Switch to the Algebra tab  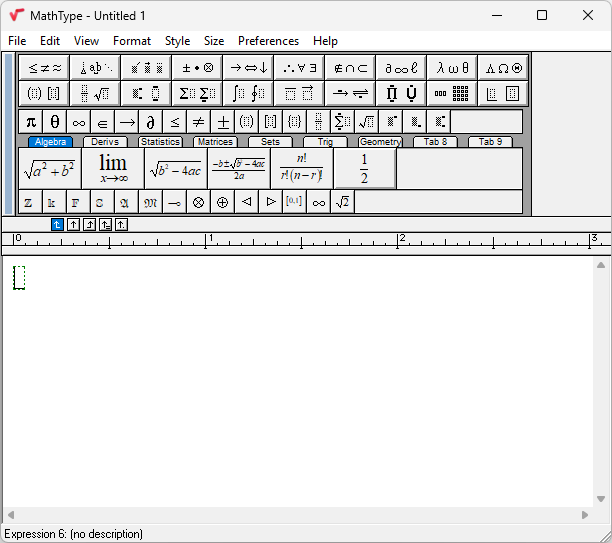(x=50, y=142)
